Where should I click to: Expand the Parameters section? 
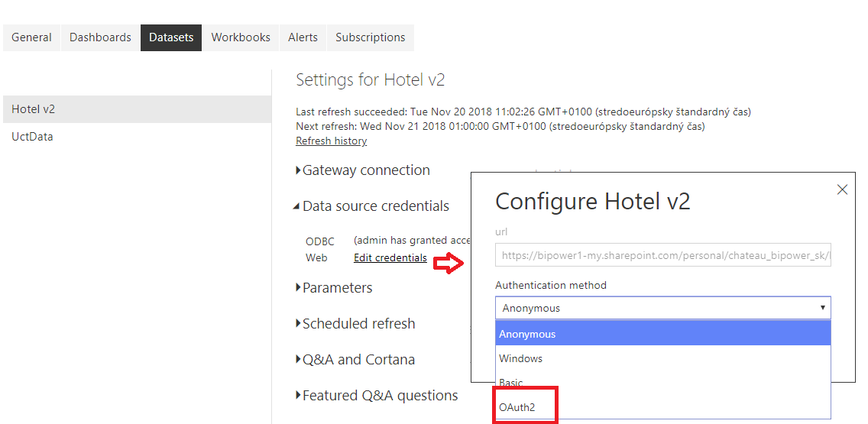335,288
